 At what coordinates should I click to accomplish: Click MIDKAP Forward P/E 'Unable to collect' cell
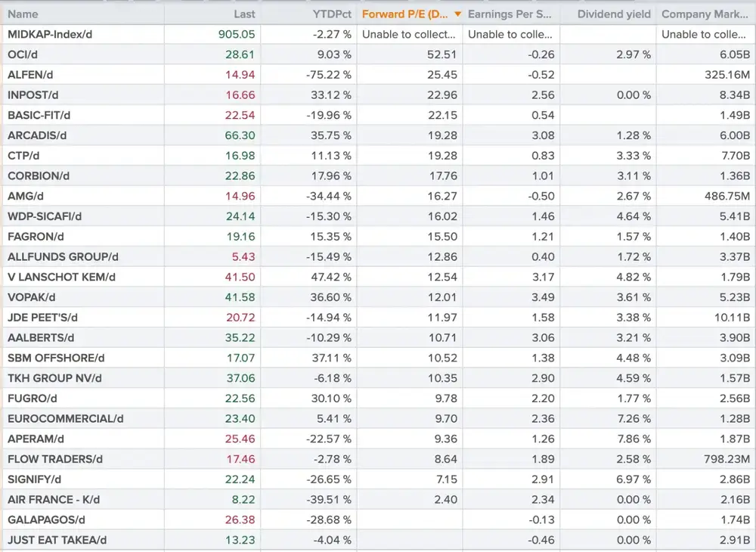(409, 34)
